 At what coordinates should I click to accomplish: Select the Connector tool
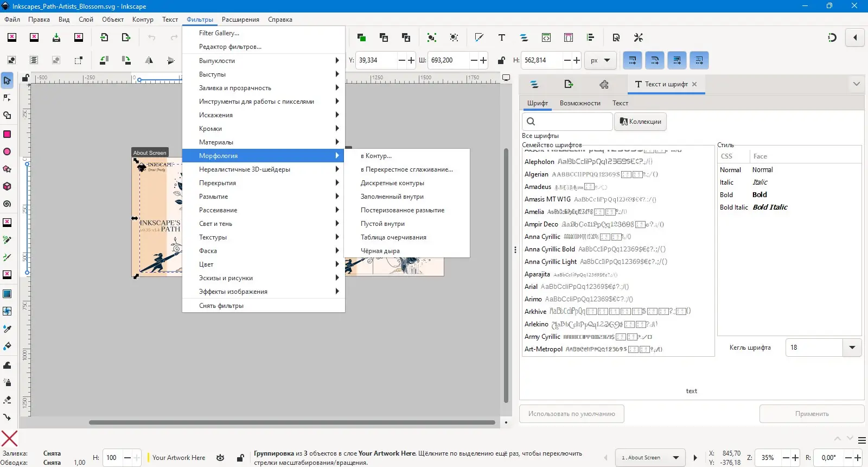point(7,417)
